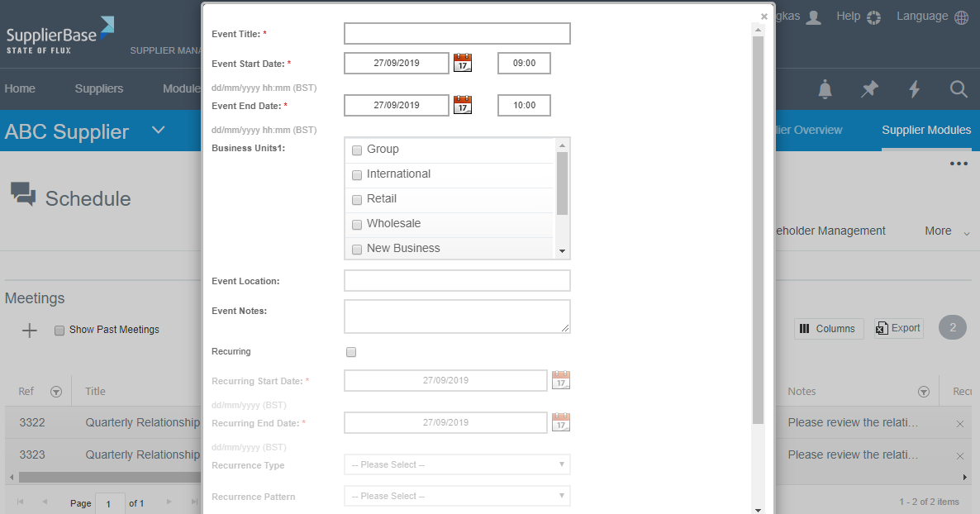Toggle Show Past Meetings checkbox

click(x=59, y=331)
